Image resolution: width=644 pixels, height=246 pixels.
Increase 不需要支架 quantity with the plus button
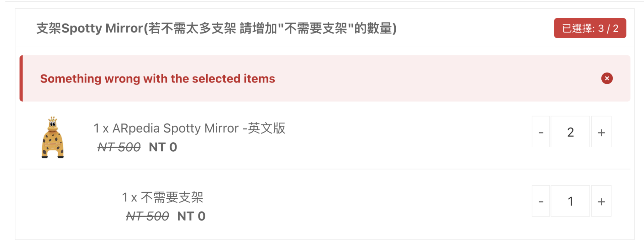(601, 201)
